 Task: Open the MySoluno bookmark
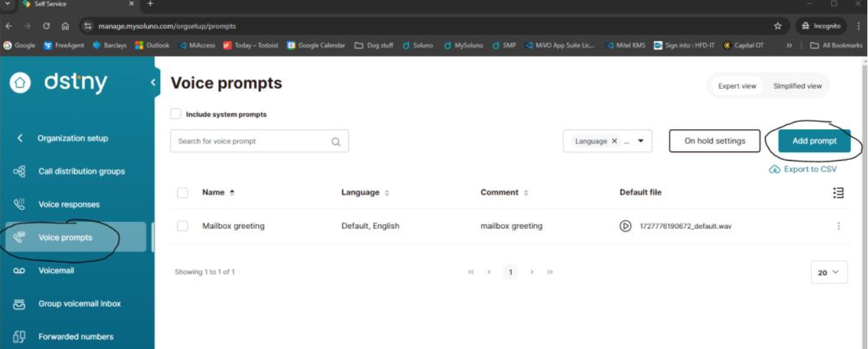click(464, 45)
